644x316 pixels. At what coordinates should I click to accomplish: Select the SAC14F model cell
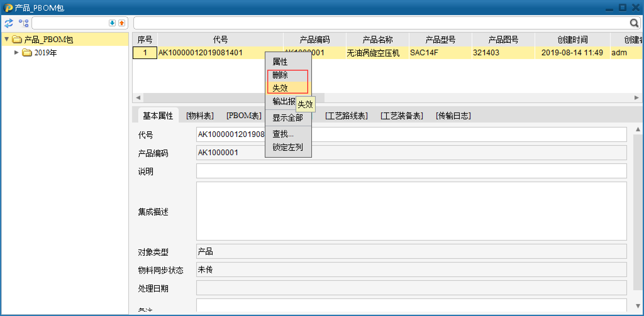coord(441,53)
